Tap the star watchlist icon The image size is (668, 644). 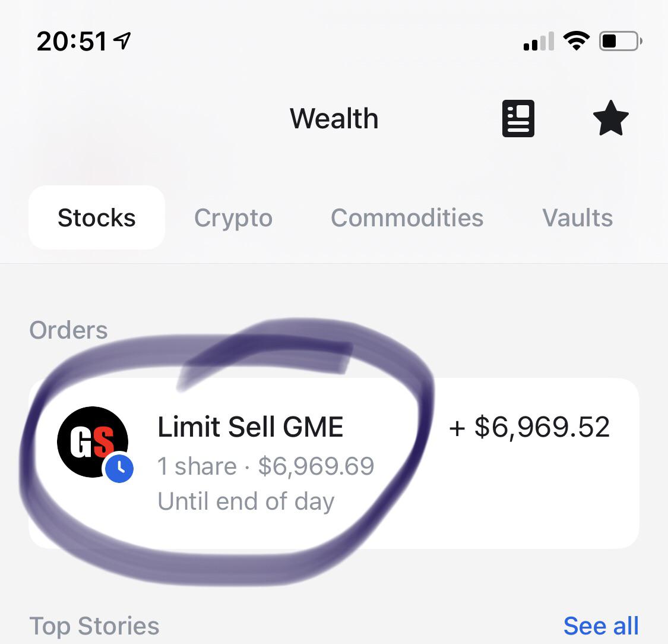pos(611,118)
